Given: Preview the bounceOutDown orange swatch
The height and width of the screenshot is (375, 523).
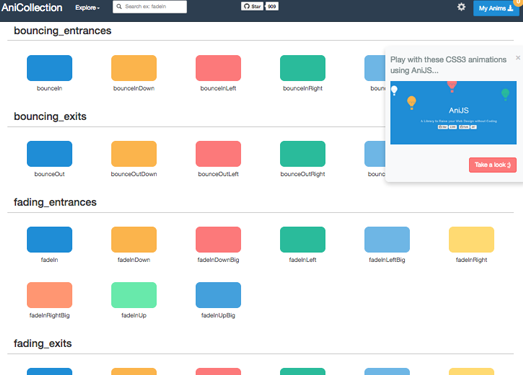Looking at the screenshot, I should click(x=134, y=154).
